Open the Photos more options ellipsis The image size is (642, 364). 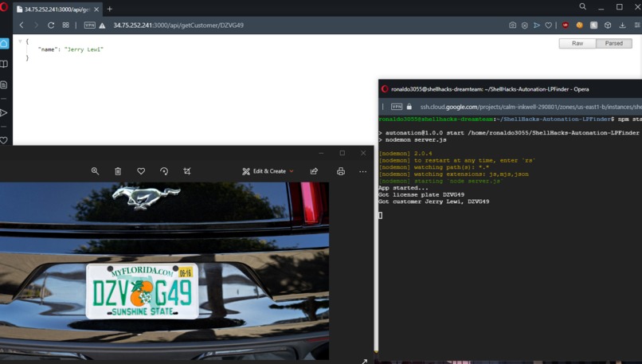click(x=362, y=171)
